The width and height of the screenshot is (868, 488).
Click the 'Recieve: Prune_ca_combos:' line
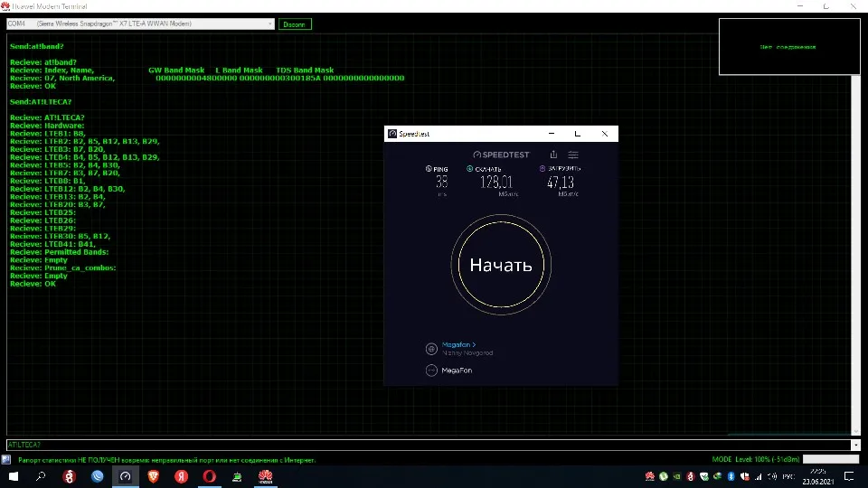pyautogui.click(x=62, y=267)
